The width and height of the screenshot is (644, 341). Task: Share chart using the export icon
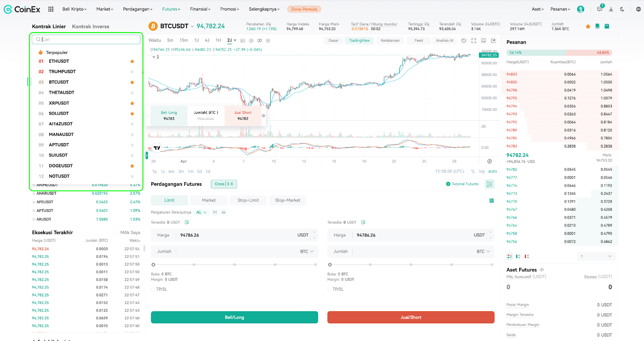point(493,41)
